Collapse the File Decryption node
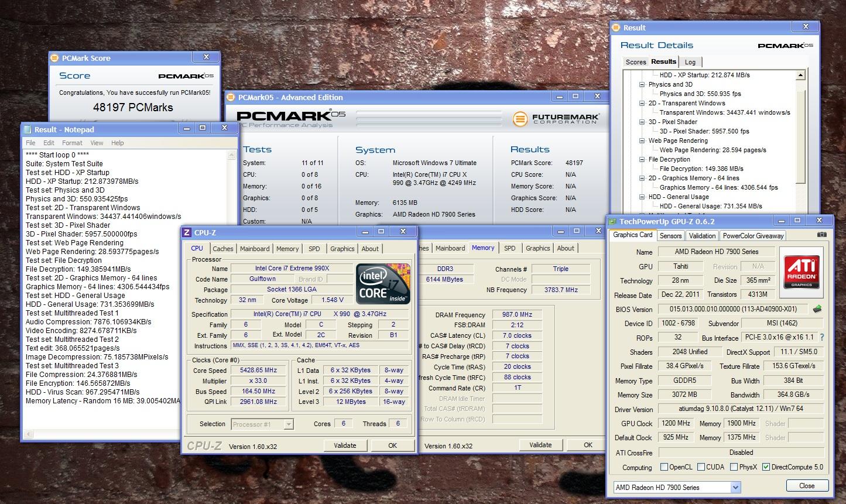Image resolution: width=846 pixels, height=504 pixels. (x=642, y=159)
